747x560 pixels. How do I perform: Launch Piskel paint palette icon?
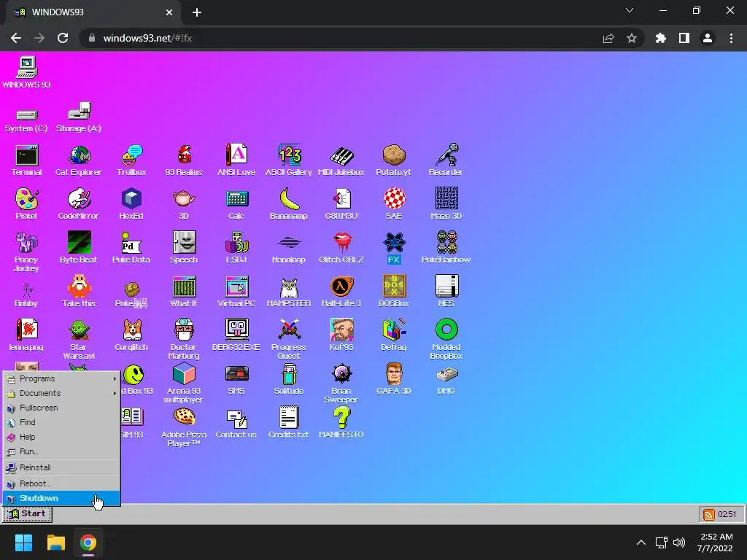(x=27, y=204)
